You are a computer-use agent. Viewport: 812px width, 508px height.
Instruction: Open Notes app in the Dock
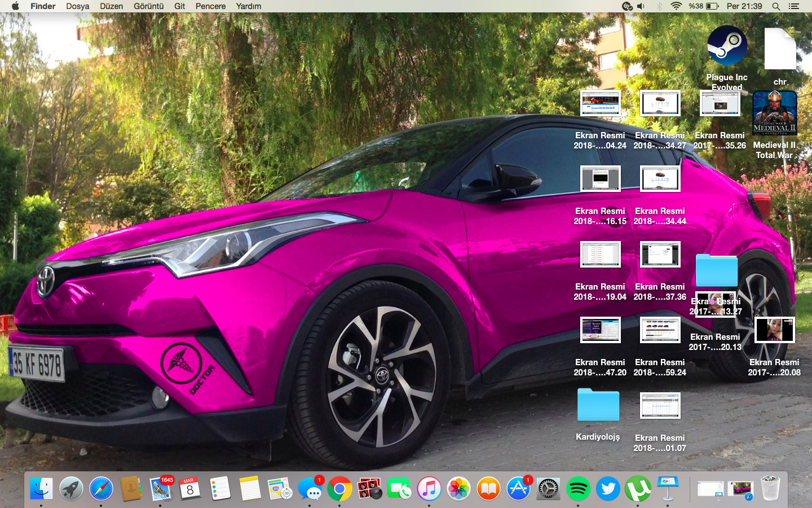coord(250,488)
